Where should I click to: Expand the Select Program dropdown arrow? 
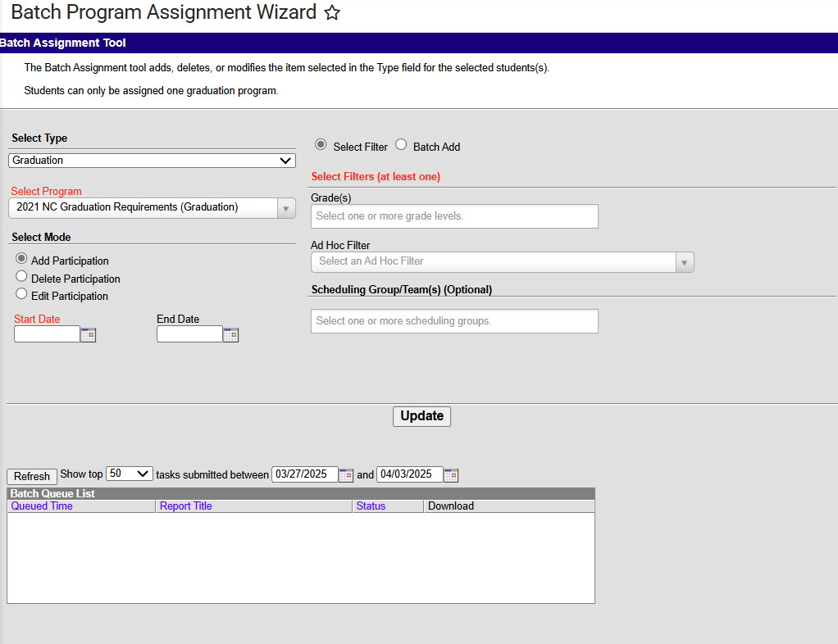286,208
